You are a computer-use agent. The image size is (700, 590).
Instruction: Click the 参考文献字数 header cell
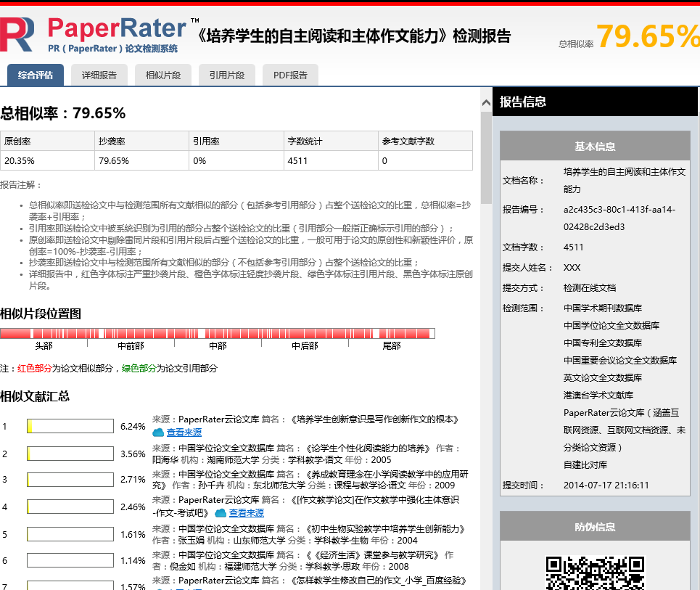click(x=426, y=141)
